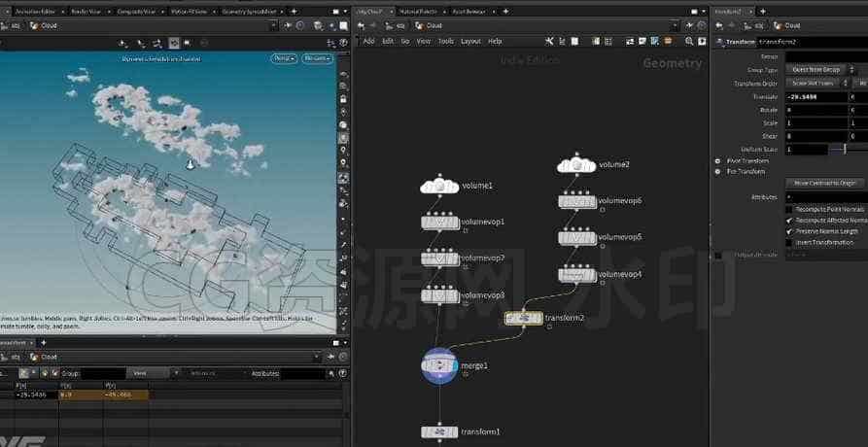
Task: Click the volume1 cloud node icon
Action: point(439,187)
